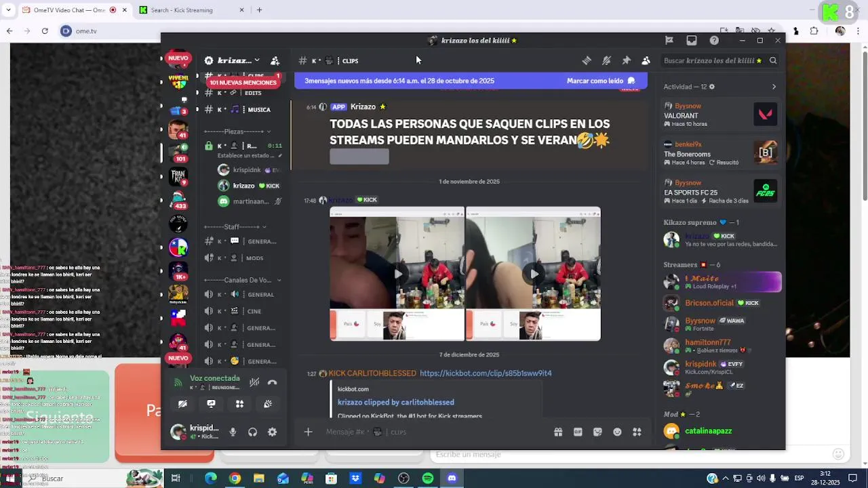Open Discord from Windows taskbar

(x=452, y=479)
